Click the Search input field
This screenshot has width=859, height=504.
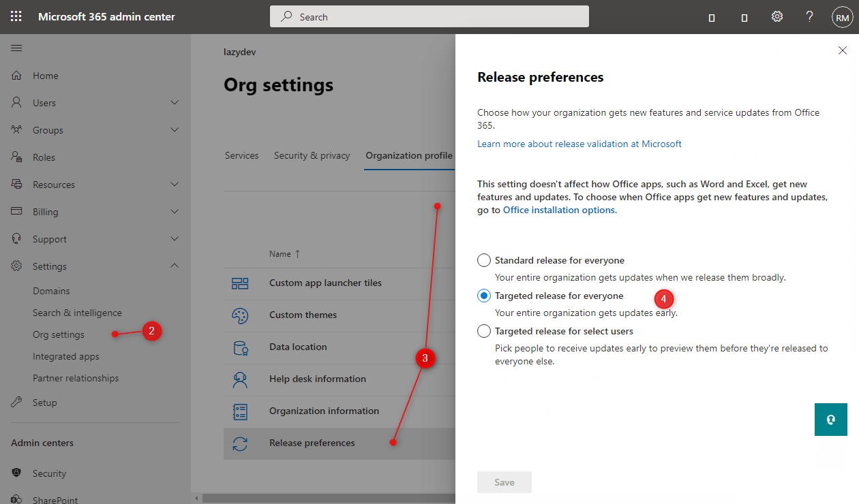click(429, 16)
